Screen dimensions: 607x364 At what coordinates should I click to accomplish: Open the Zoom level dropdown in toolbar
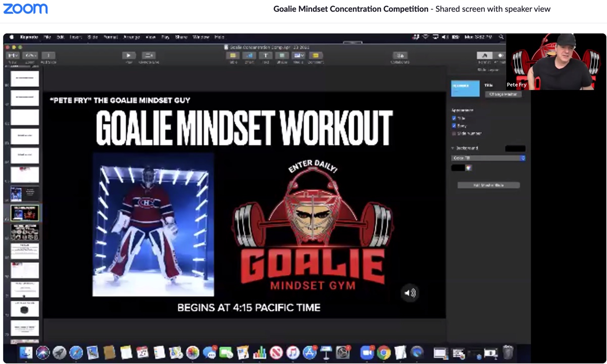click(x=30, y=56)
